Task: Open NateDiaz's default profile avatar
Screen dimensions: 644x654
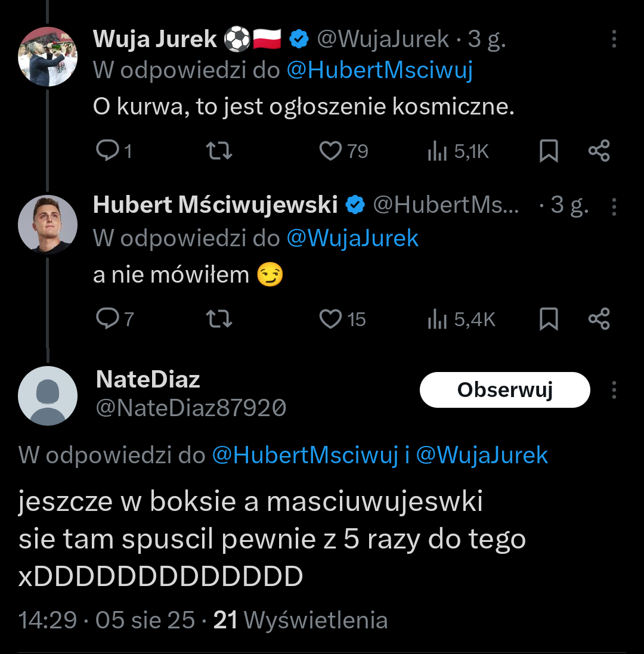Action: tap(48, 395)
